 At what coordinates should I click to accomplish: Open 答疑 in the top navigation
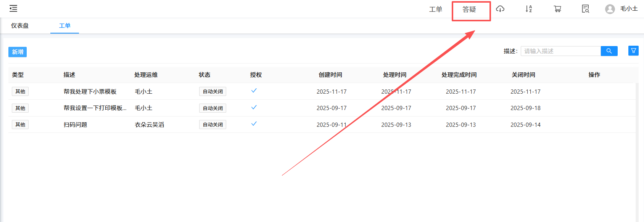tap(469, 10)
